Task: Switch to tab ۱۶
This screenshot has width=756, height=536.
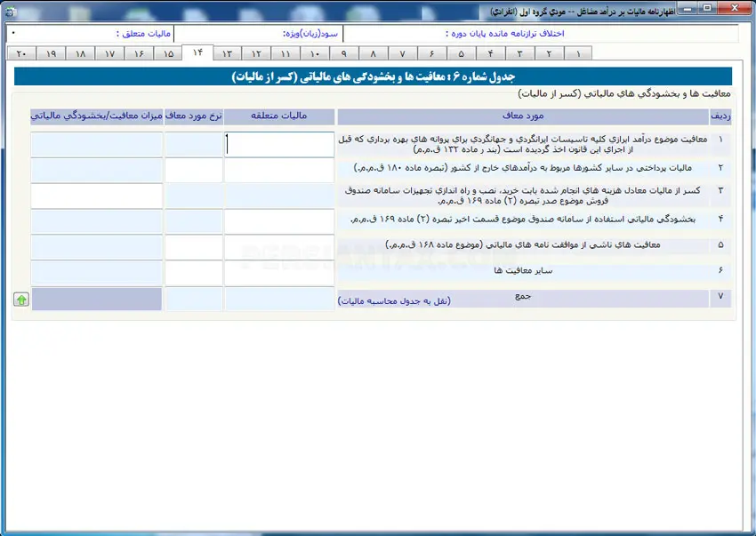Action: [139, 53]
